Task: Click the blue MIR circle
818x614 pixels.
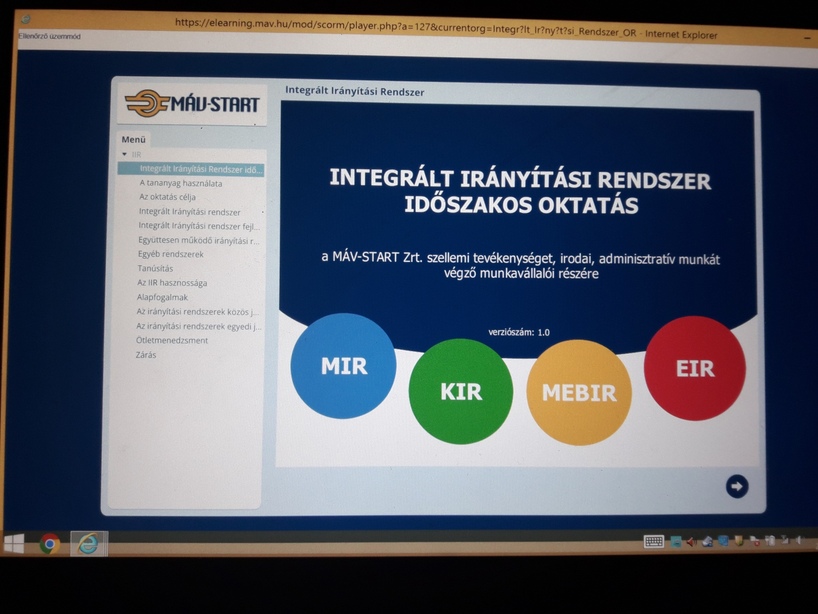Action: pos(343,366)
